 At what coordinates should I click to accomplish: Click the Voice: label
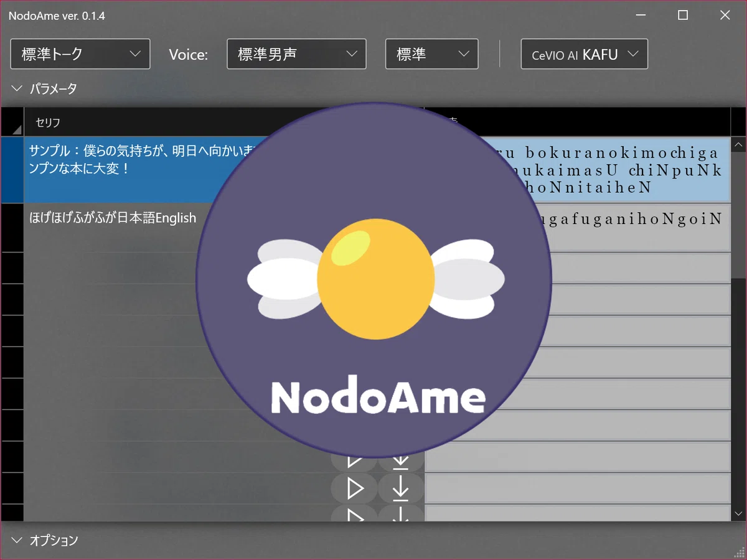pos(188,55)
